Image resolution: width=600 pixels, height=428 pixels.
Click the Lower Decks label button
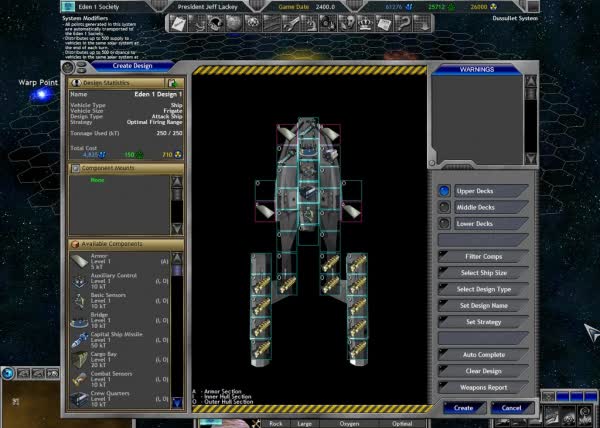click(x=491, y=223)
